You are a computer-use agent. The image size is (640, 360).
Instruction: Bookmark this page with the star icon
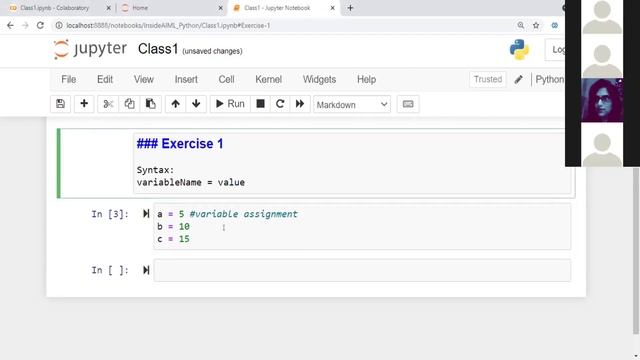536,25
